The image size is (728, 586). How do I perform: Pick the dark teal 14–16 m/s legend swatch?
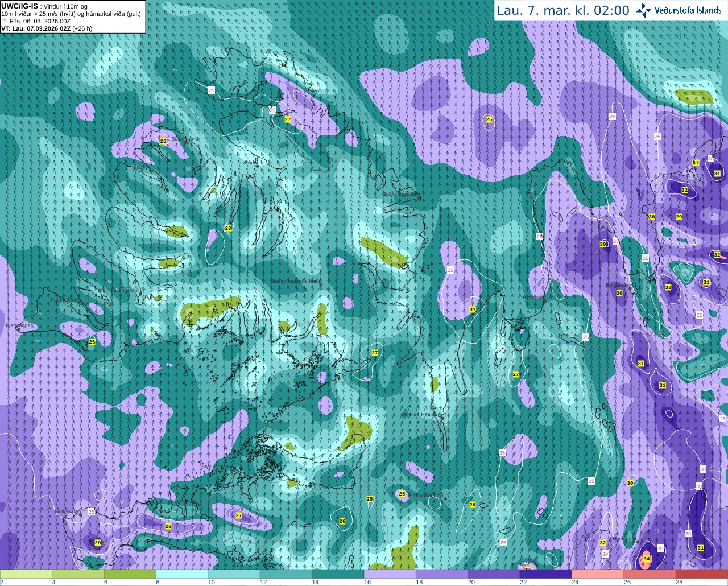(338, 574)
